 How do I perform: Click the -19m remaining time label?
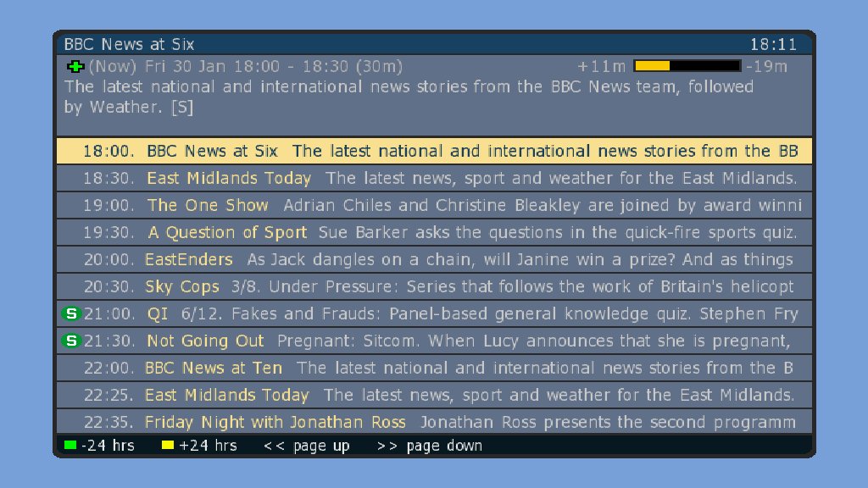(x=766, y=66)
